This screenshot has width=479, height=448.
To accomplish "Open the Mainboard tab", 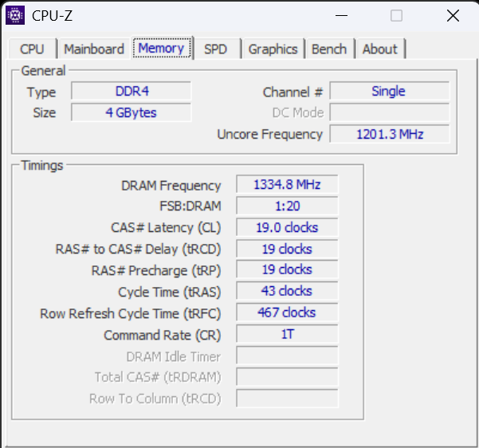I will (x=94, y=49).
